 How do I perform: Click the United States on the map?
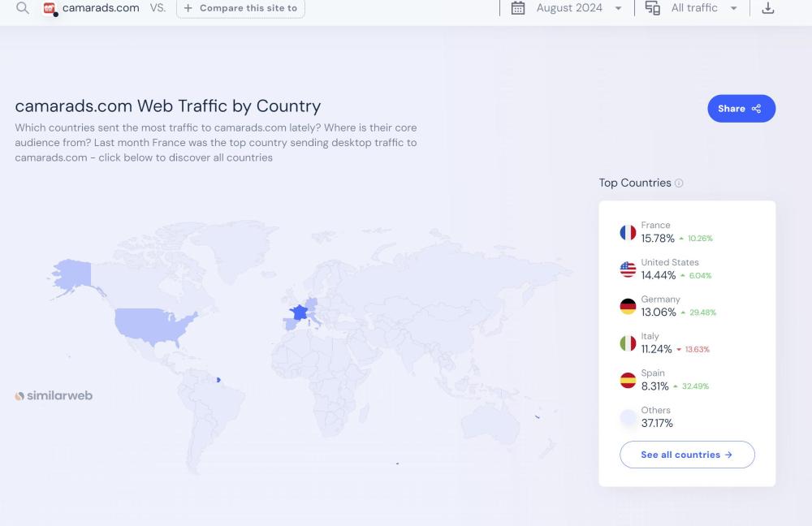tap(154, 321)
